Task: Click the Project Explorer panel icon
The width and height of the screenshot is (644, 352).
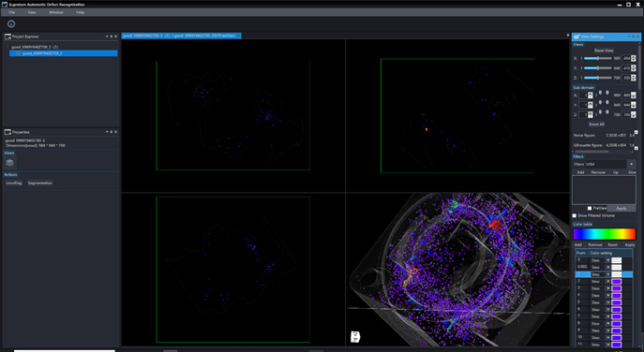Action: (7, 37)
